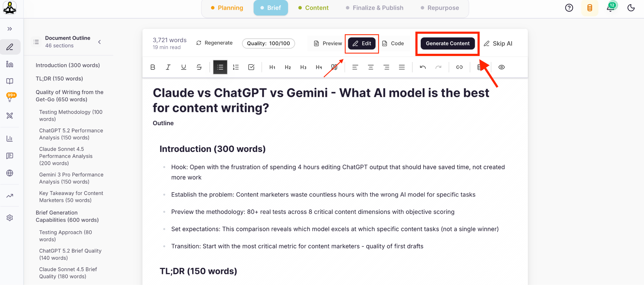The width and height of the screenshot is (644, 285).
Task: Open the lightbulb ideas icon with 99+ badge
Action: pyautogui.click(x=10, y=98)
